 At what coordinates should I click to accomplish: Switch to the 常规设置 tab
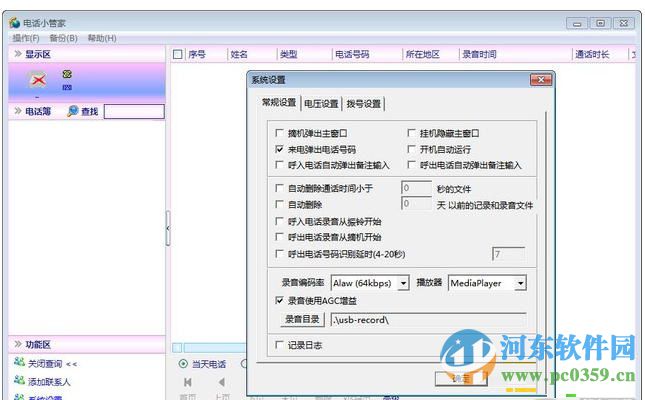(279, 102)
